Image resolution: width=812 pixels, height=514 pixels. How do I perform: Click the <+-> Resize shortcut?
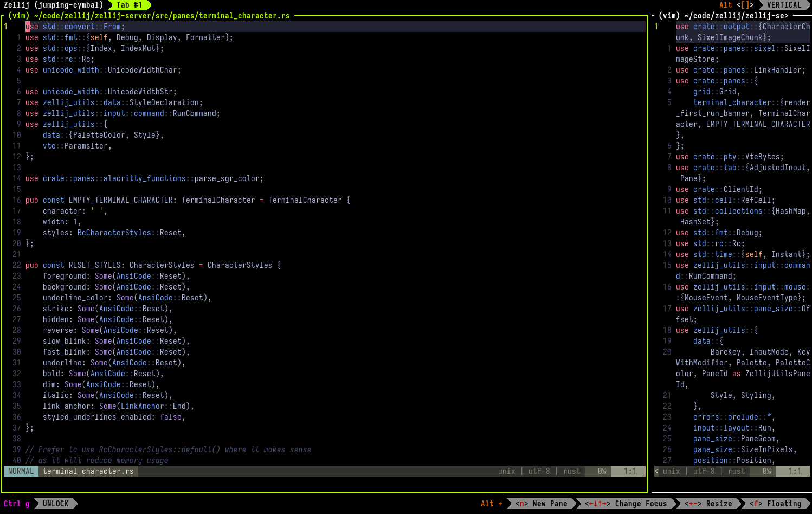coord(708,504)
